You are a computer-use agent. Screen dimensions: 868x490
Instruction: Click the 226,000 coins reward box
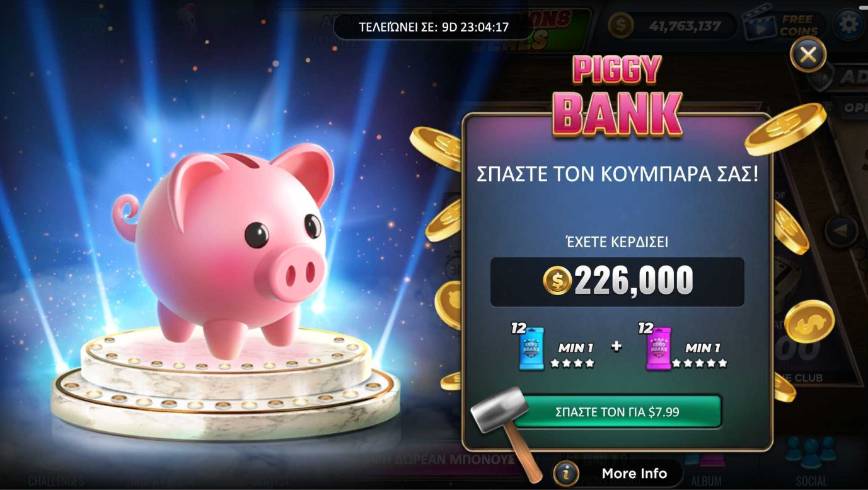click(x=617, y=281)
